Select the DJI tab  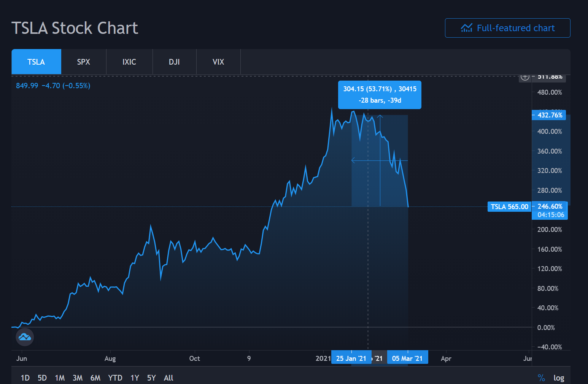coord(174,62)
